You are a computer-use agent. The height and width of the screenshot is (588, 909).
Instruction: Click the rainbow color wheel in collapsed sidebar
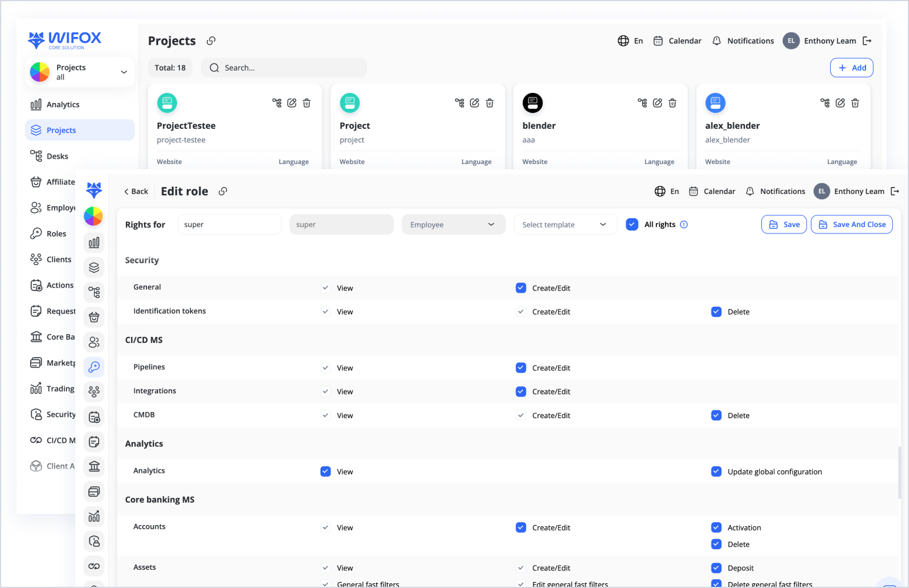tap(93, 216)
